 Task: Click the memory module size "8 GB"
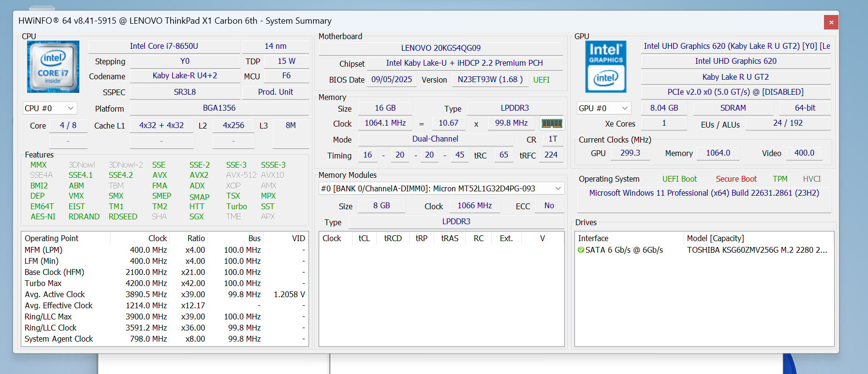pyautogui.click(x=382, y=206)
